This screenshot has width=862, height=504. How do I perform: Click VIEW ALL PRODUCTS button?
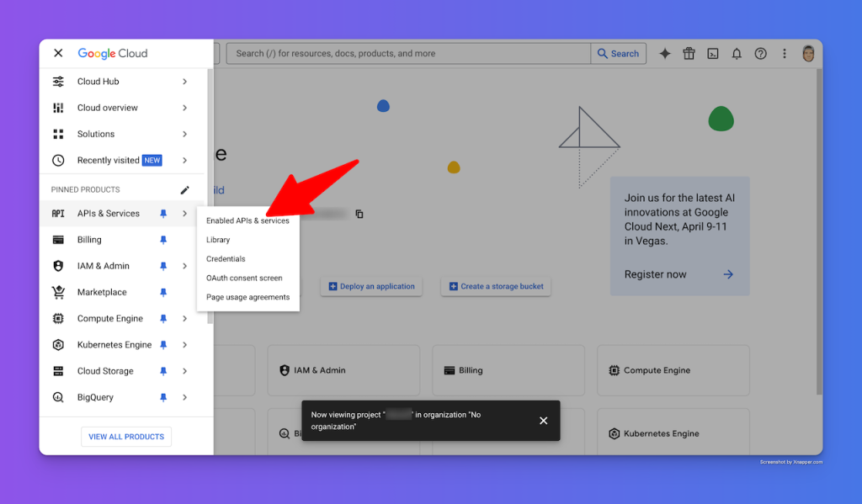click(126, 437)
